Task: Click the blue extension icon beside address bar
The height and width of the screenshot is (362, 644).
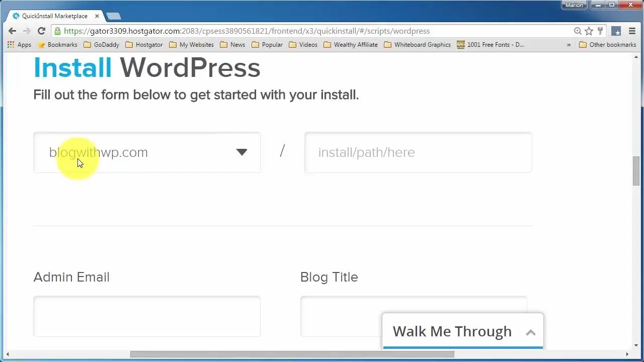Action: [x=616, y=31]
